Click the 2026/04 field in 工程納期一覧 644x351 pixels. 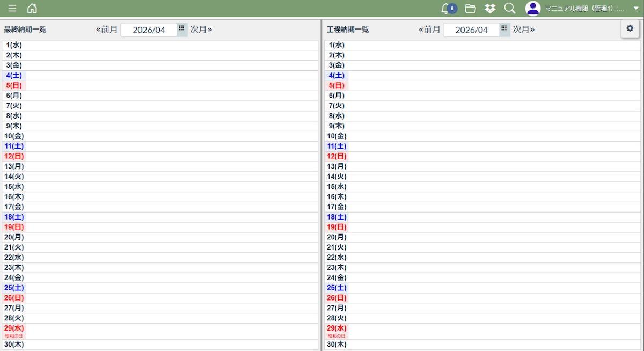pos(471,30)
